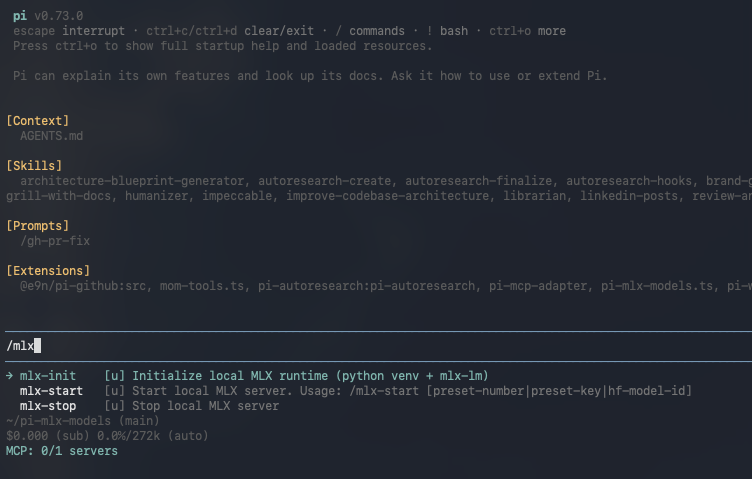Click the /gh-pr-fix prompt entry
752x479 pixels.
(55, 241)
